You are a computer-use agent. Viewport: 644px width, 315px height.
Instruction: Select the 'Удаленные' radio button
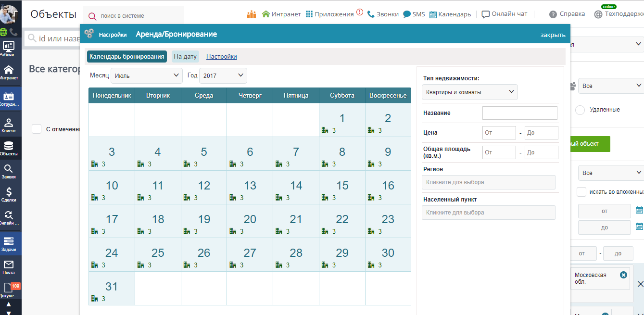tap(580, 110)
